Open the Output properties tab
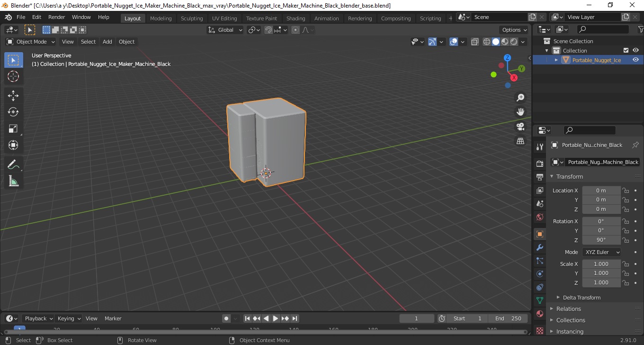This screenshot has height=345, width=644. tap(540, 177)
